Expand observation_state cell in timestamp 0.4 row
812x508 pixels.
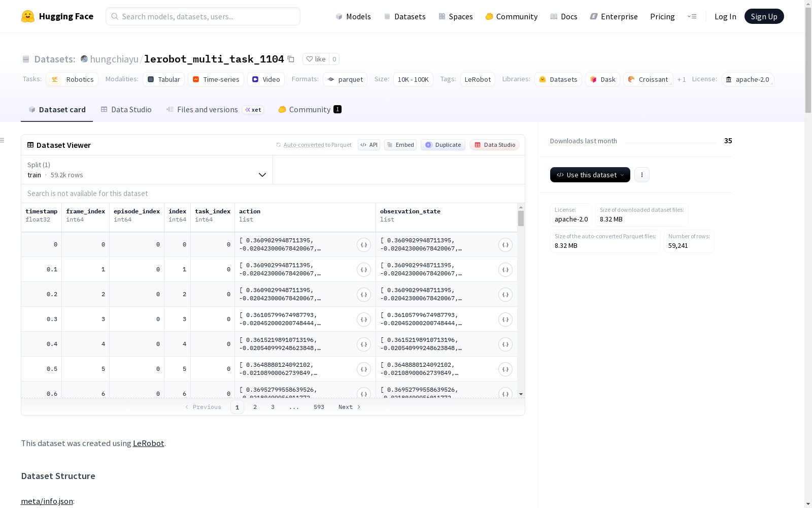(505, 344)
